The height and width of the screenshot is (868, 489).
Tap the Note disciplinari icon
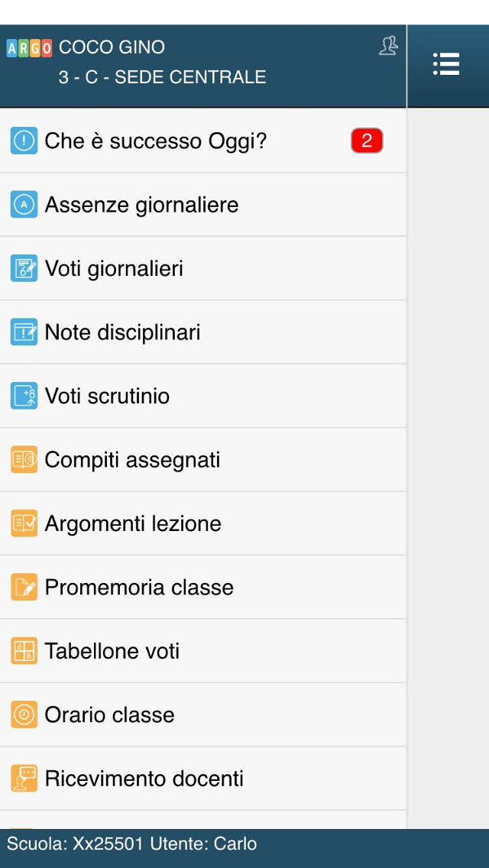[24, 332]
